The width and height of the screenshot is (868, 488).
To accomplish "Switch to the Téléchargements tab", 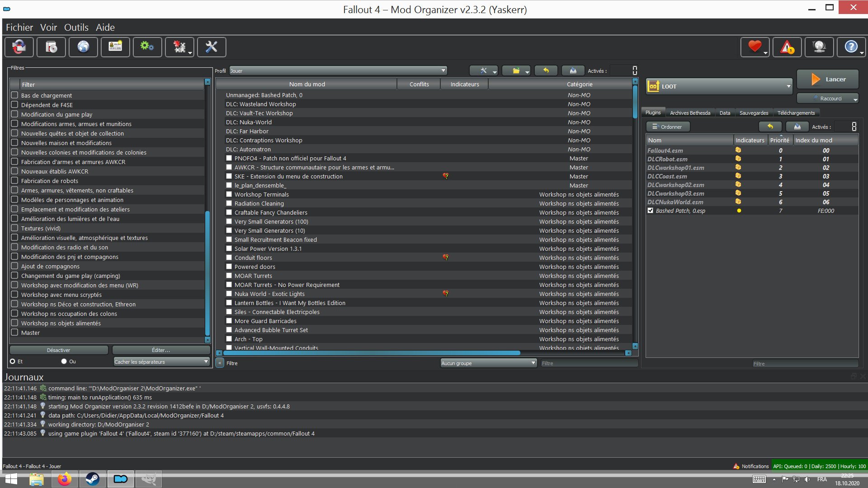I will tap(796, 113).
